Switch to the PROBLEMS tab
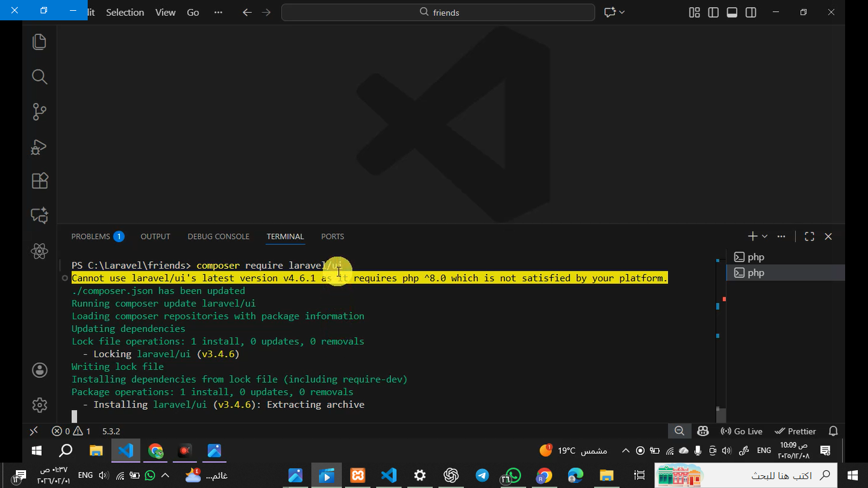Screen dimensions: 868x488 click(91, 236)
